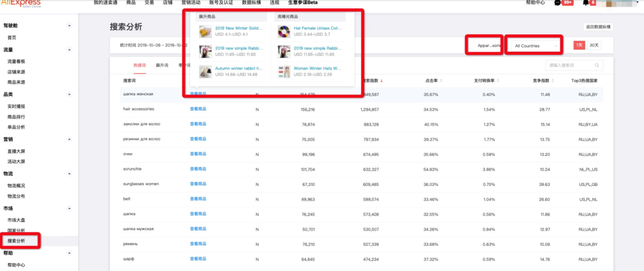Click the magnifier icon in keyword search box

597,65
